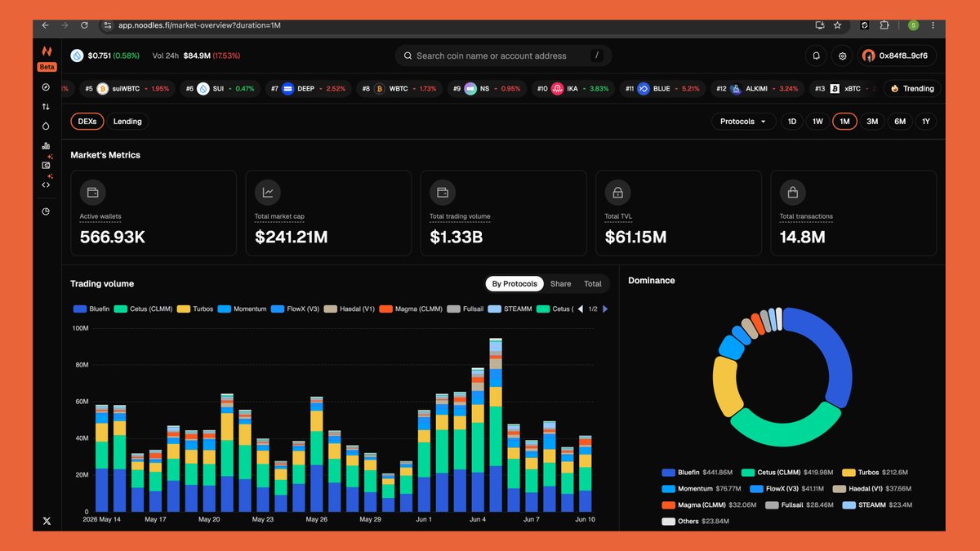980x551 pixels.
Task: Toggle Bluefin series in chart legend
Action: pyautogui.click(x=91, y=309)
